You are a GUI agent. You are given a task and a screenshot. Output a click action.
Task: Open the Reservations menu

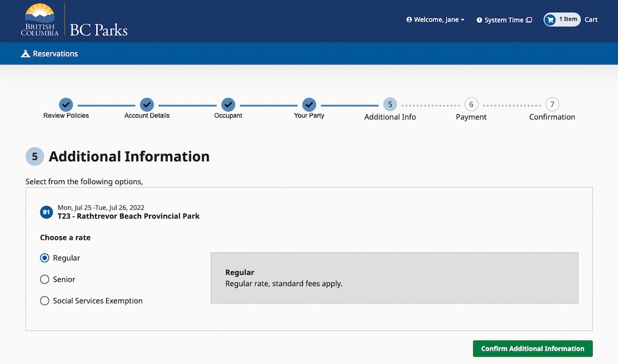point(55,54)
